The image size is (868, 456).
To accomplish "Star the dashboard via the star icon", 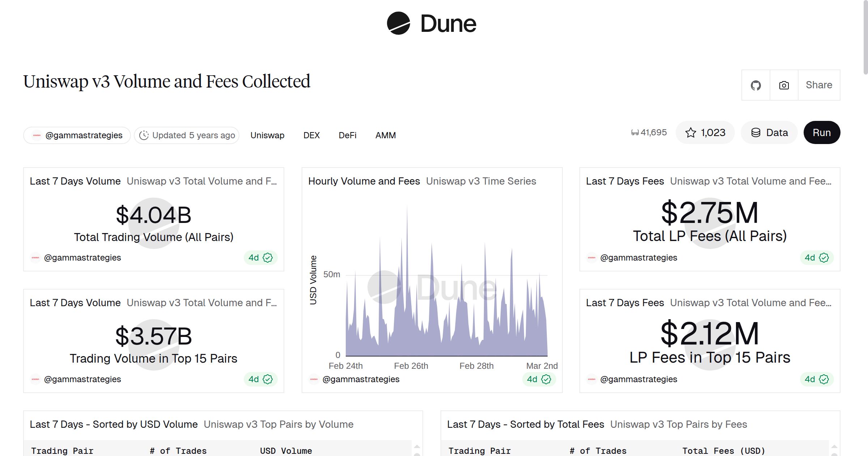I will [x=691, y=132].
